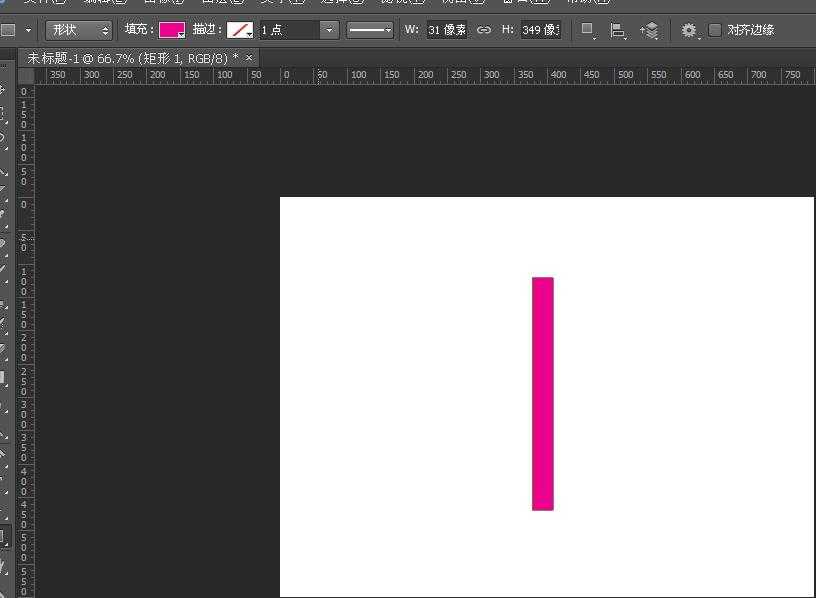Open the path operations menu icon

(588, 30)
